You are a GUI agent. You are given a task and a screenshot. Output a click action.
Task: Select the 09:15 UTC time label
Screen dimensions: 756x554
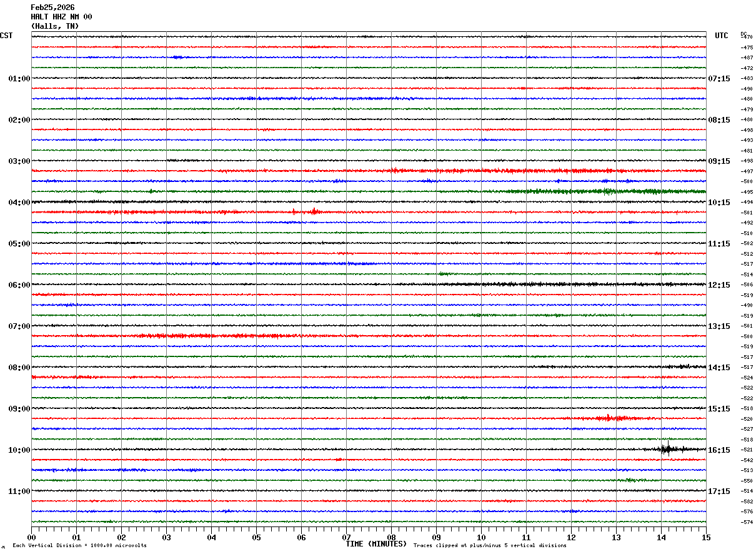click(x=719, y=161)
